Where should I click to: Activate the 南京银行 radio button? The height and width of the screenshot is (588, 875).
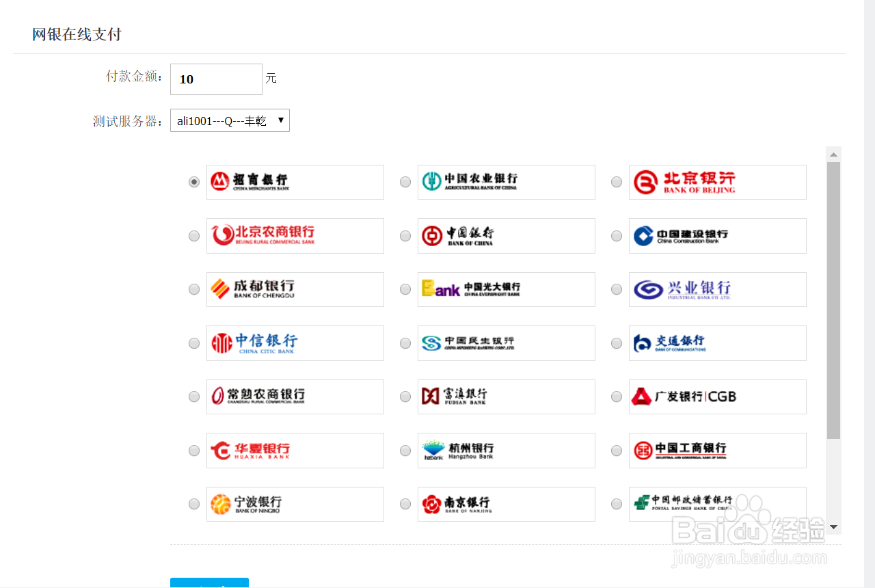(405, 504)
